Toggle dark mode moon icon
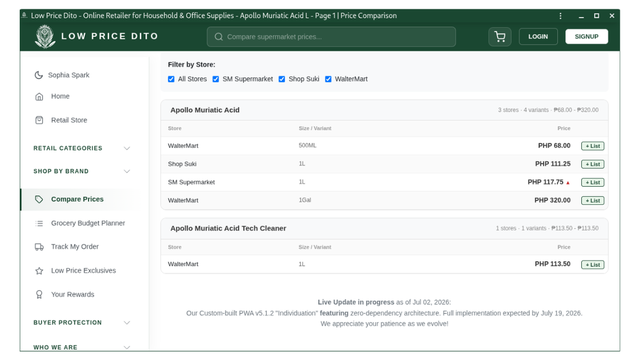This screenshot has width=640, height=360. pyautogui.click(x=39, y=75)
